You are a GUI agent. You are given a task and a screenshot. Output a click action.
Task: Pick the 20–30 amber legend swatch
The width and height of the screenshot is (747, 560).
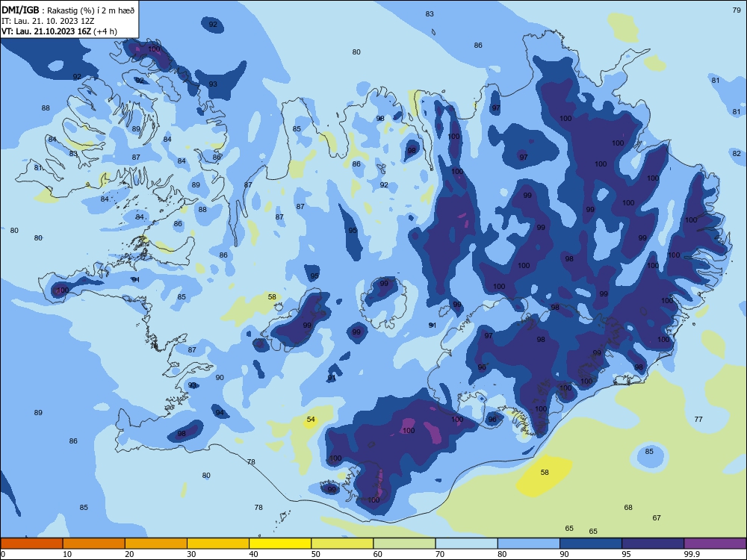click(x=156, y=544)
